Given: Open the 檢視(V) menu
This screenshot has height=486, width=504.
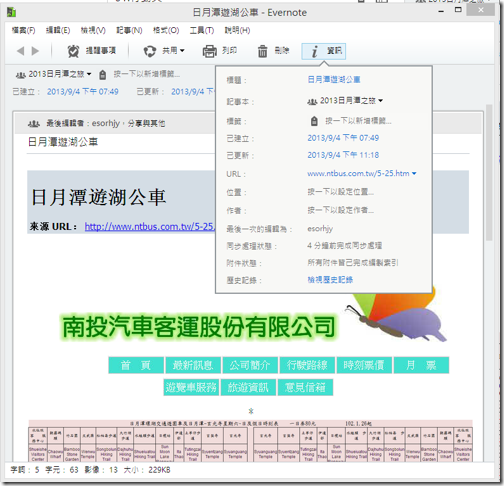Looking at the screenshot, I should 93,30.
